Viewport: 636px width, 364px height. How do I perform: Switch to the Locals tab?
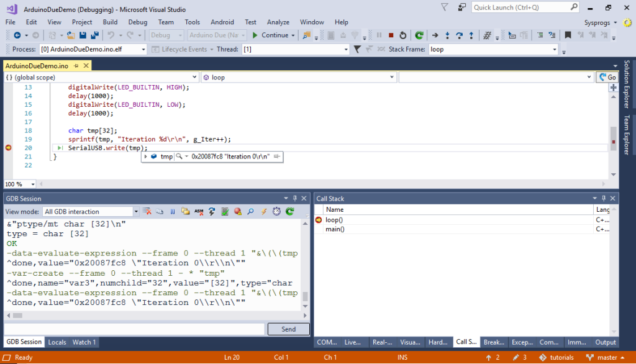(x=57, y=342)
